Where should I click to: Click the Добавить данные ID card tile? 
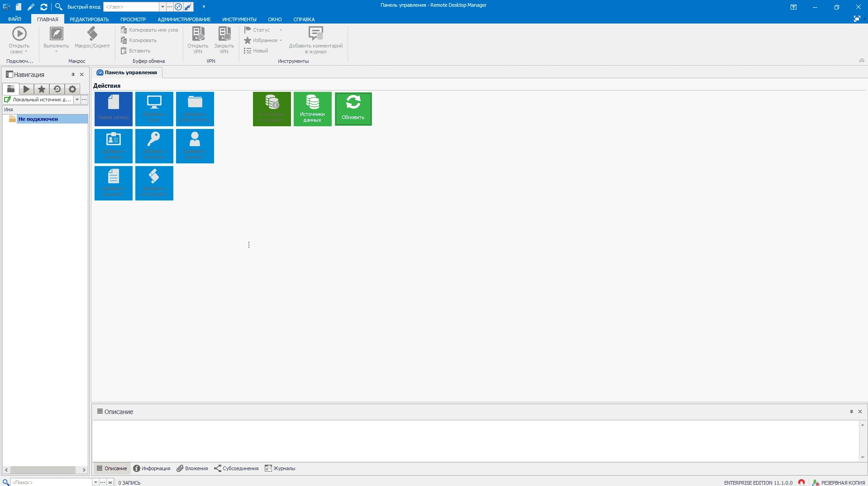(x=113, y=146)
